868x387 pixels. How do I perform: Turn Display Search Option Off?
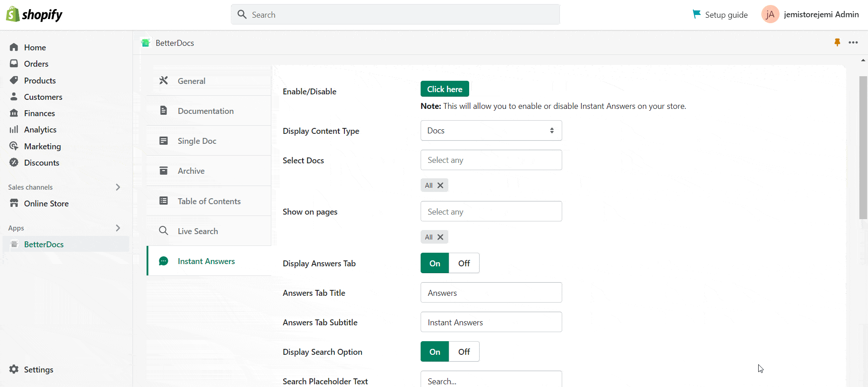point(464,352)
